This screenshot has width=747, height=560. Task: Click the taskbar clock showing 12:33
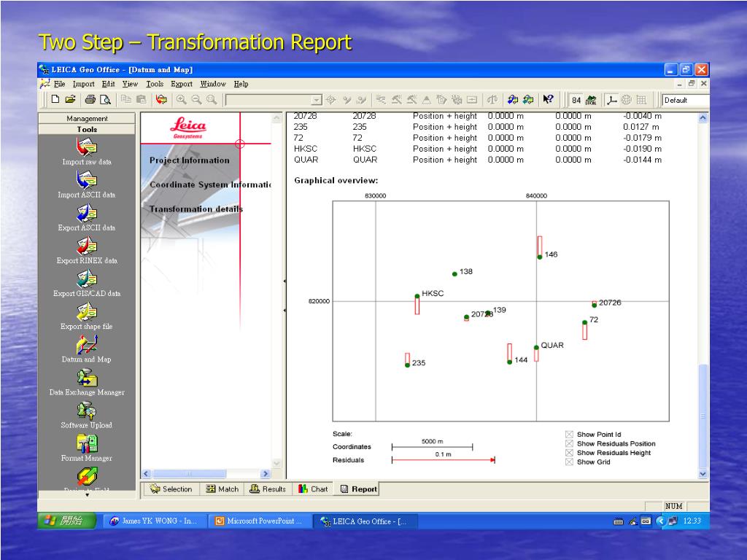pyautogui.click(x=692, y=521)
